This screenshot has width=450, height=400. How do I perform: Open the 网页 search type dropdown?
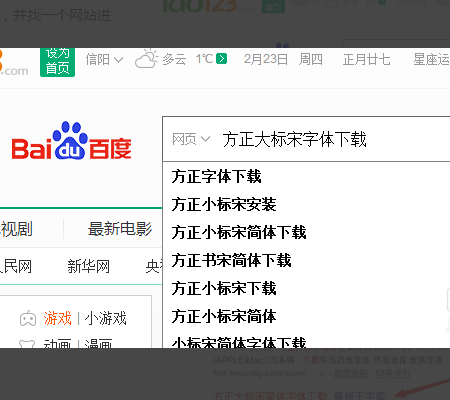191,139
